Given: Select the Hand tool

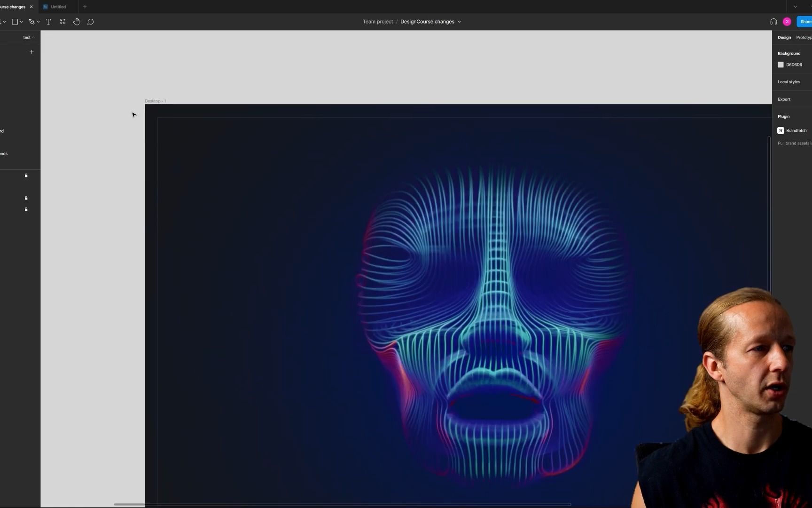Looking at the screenshot, I should click(x=77, y=22).
